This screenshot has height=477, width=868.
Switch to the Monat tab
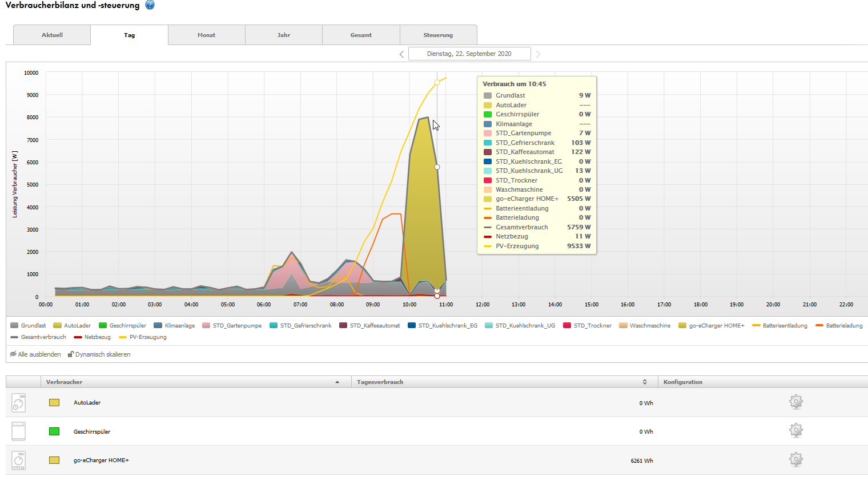206,35
